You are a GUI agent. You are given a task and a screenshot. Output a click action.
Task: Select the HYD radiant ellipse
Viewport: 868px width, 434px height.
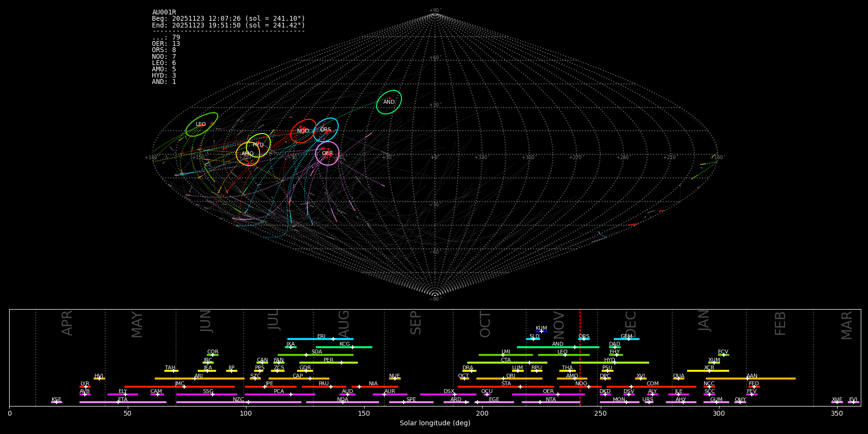(x=258, y=145)
